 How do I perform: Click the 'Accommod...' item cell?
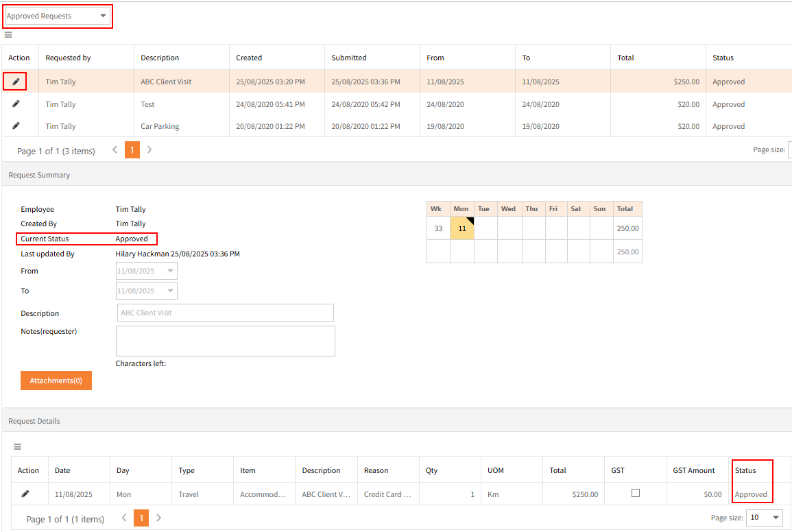point(263,494)
